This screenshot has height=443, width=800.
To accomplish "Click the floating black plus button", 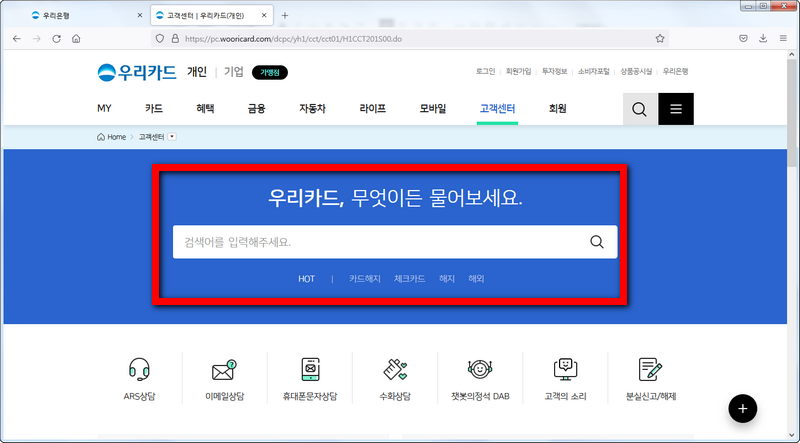I will 742,408.
